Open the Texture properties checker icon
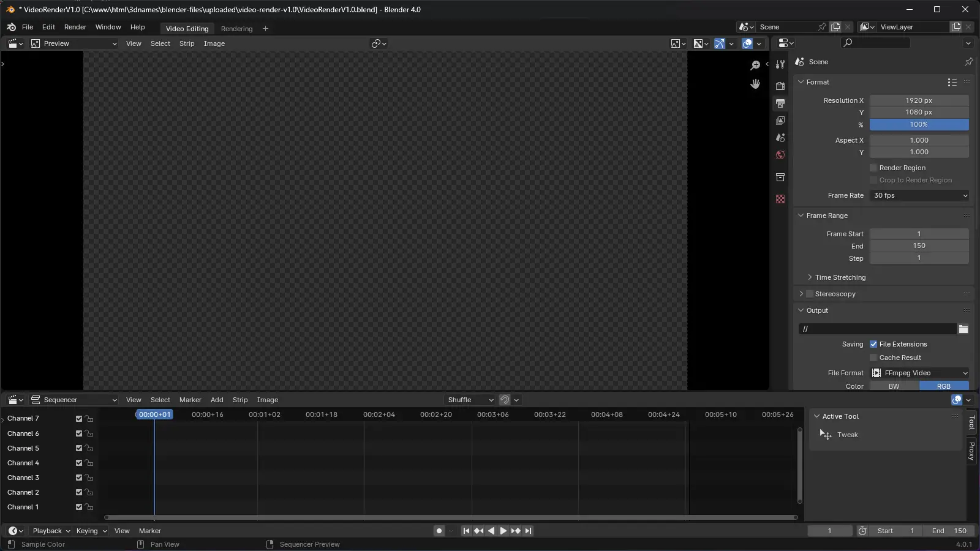Screen dimensions: 980x551 pos(780,200)
